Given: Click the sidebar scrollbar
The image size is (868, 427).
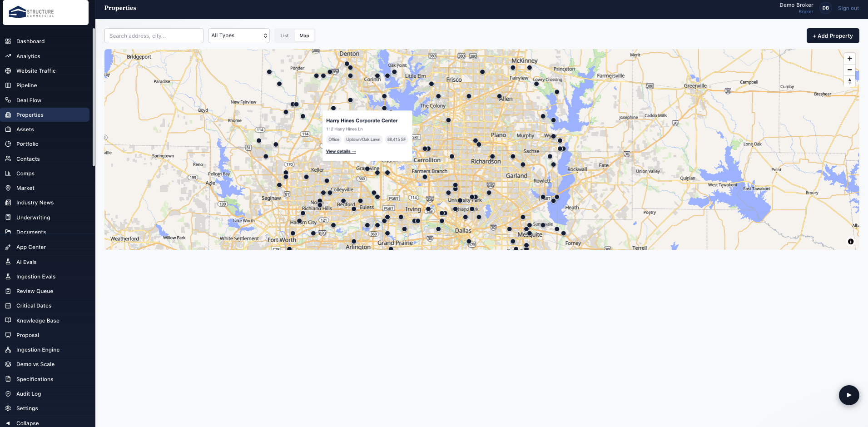Looking at the screenshot, I should tap(94, 97).
